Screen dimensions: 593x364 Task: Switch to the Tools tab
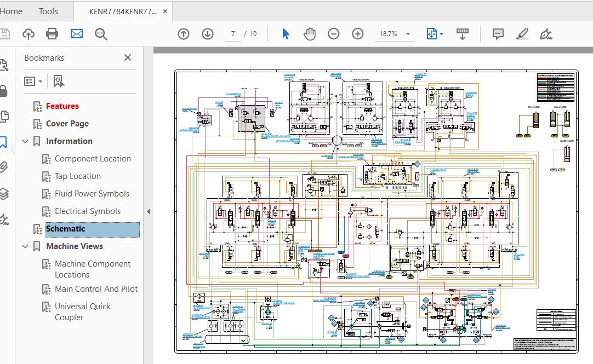pos(48,11)
